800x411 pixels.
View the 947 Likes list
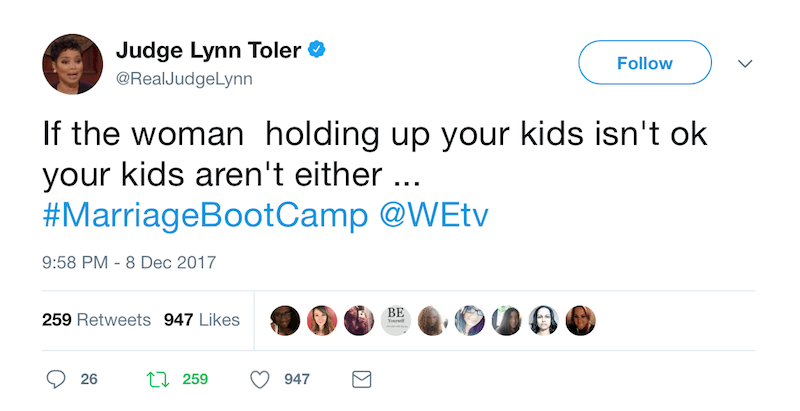click(x=201, y=320)
